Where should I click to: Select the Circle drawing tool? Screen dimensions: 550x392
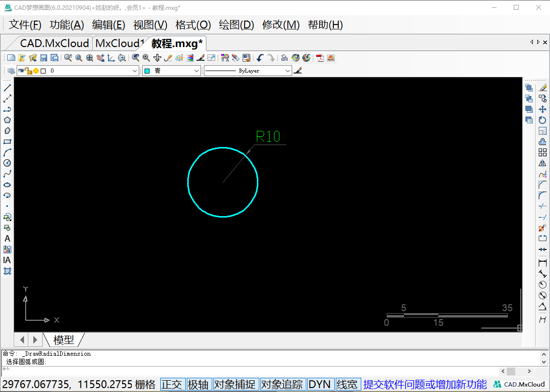[7, 163]
